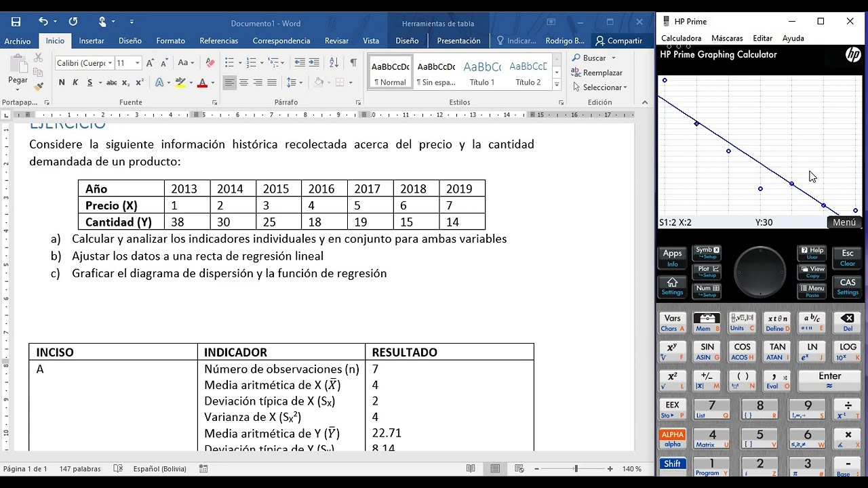Expand the Estilos gallery more arrow
Image resolution: width=868 pixels, height=488 pixels.
click(557, 85)
